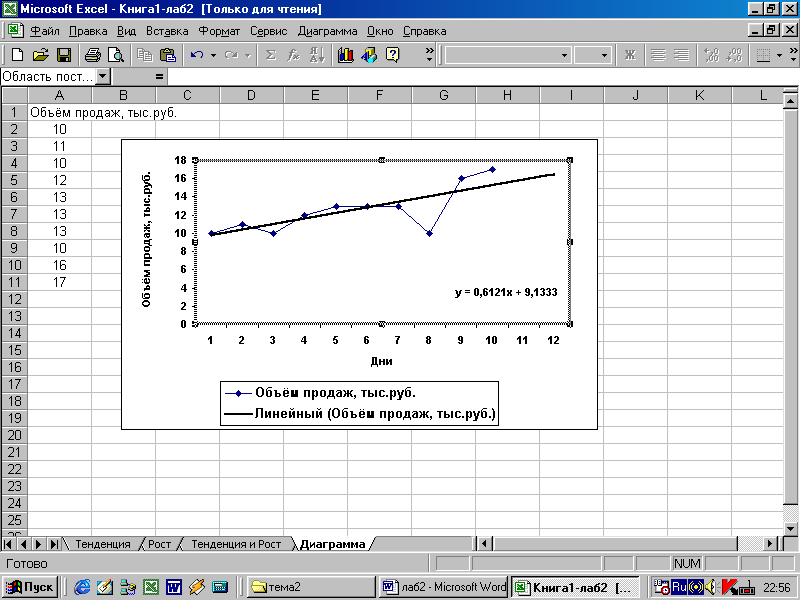800x600 pixels.
Task: Open the Правка menu
Action: click(88, 31)
